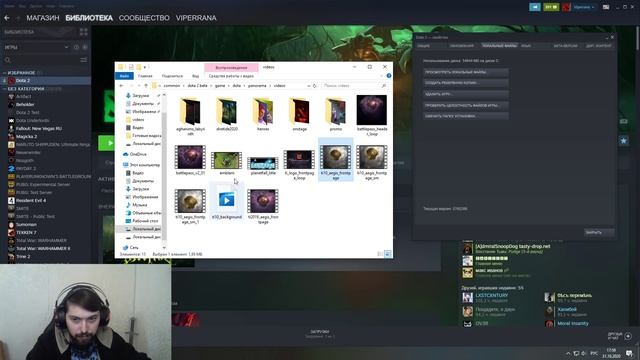This screenshot has width=640, height=360.
Task: Click the green Dota 2 play button
Action: tap(106, 143)
